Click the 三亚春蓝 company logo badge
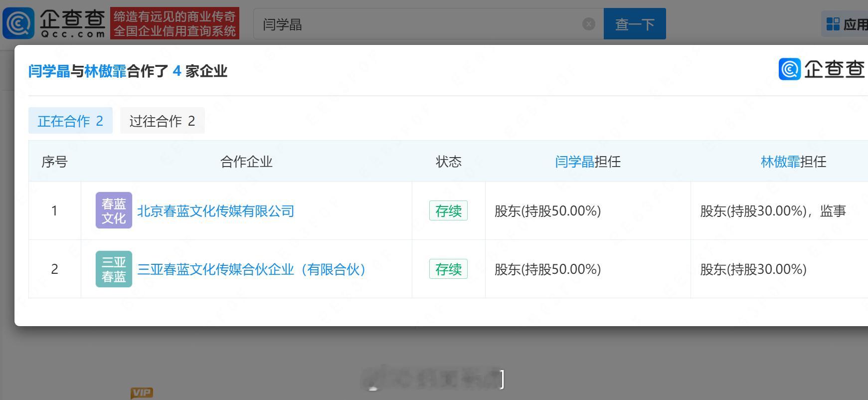The height and width of the screenshot is (400, 868). point(114,269)
